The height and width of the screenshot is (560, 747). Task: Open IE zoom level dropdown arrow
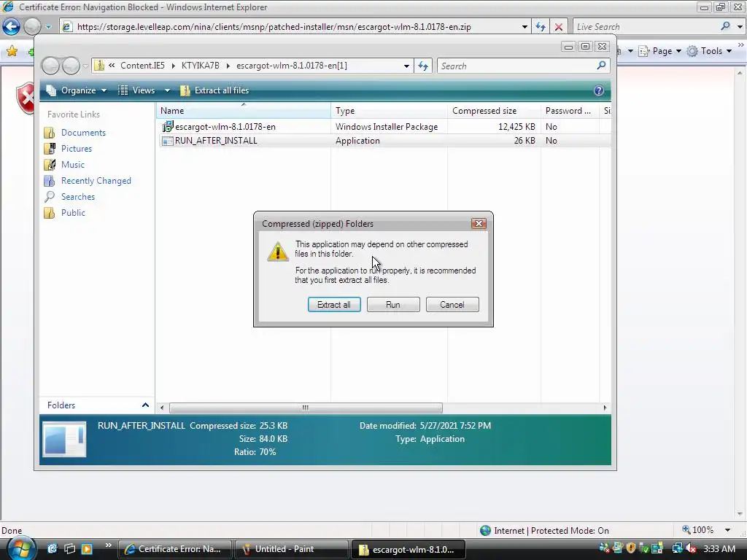(727, 530)
